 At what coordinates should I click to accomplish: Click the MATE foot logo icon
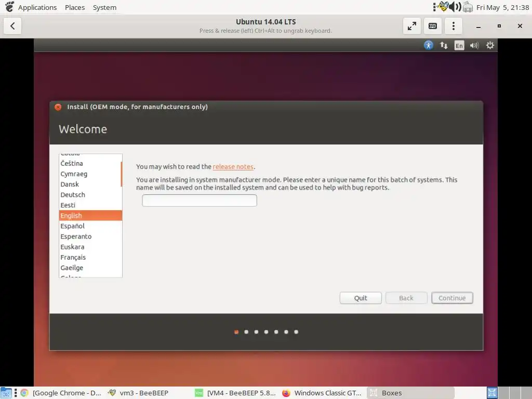click(9, 7)
